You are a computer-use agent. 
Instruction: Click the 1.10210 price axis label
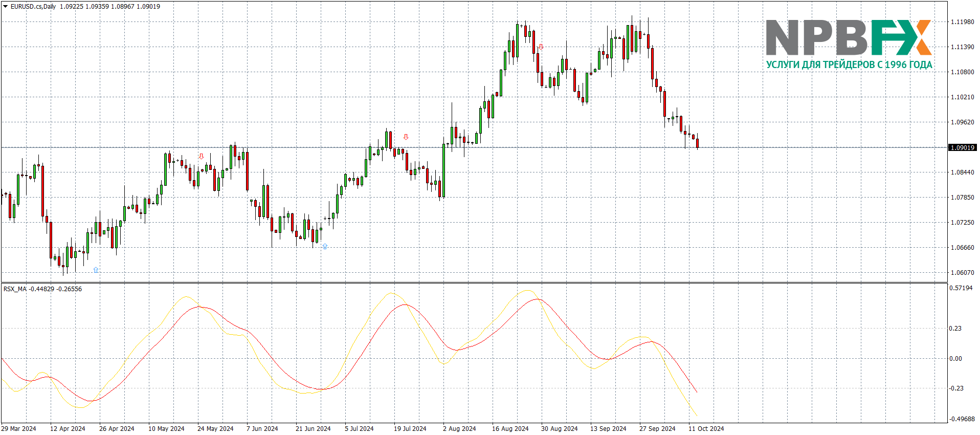962,97
